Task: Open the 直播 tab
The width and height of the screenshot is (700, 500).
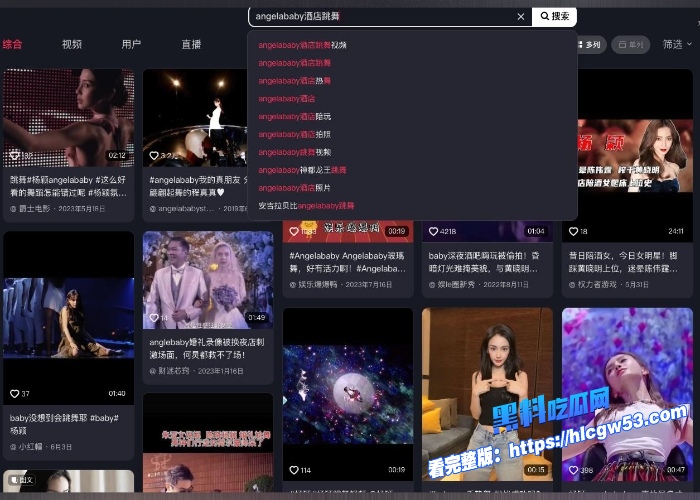Action: (191, 44)
